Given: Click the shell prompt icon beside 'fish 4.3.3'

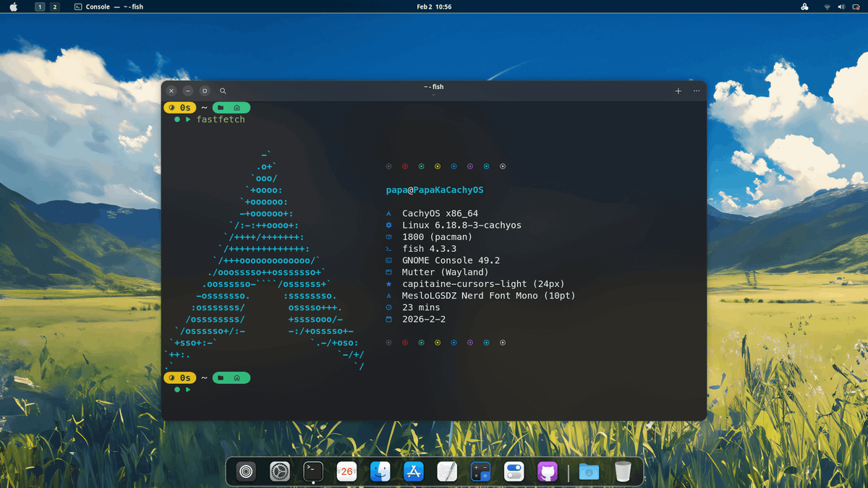Looking at the screenshot, I should (x=388, y=249).
